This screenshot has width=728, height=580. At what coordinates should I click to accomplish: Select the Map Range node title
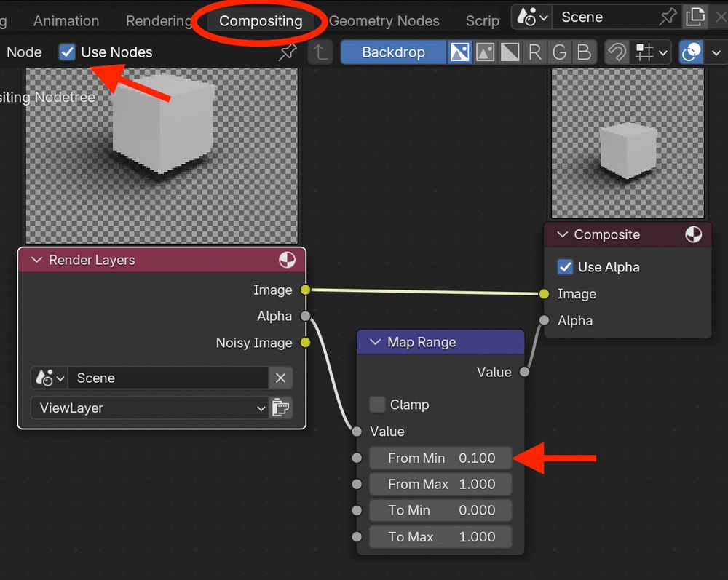coord(422,342)
